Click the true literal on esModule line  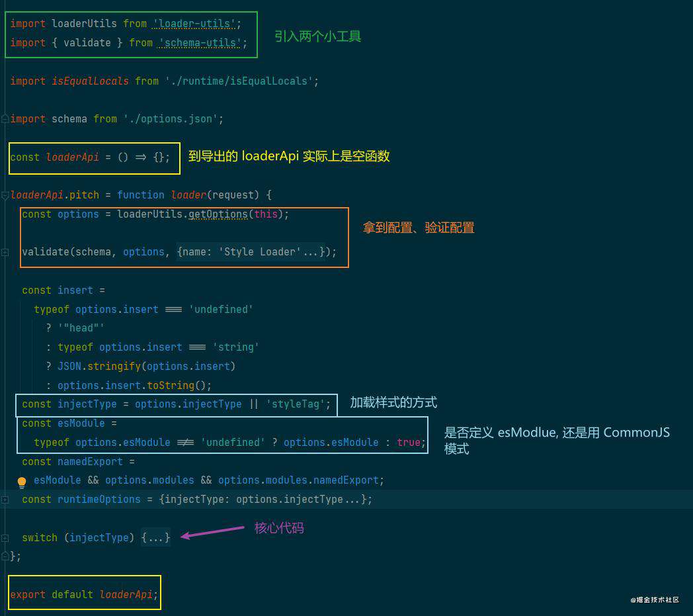coord(409,443)
